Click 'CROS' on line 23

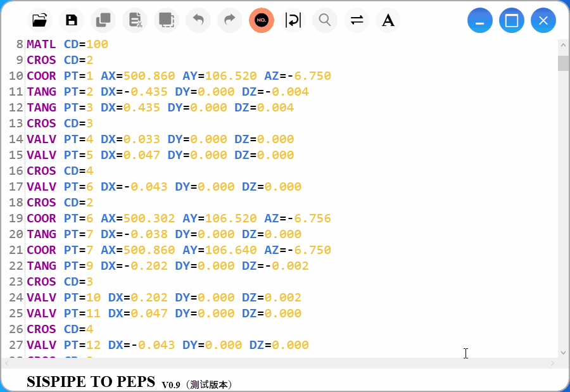pyautogui.click(x=41, y=281)
